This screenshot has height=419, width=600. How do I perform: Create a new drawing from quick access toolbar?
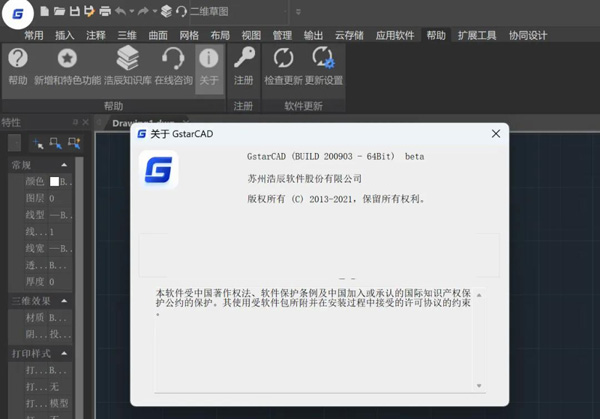point(44,11)
